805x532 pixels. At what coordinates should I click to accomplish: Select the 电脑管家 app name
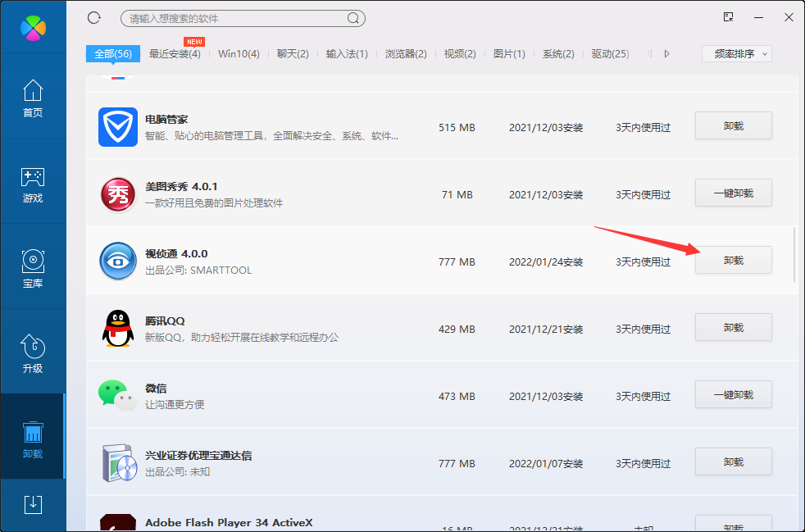tap(166, 120)
